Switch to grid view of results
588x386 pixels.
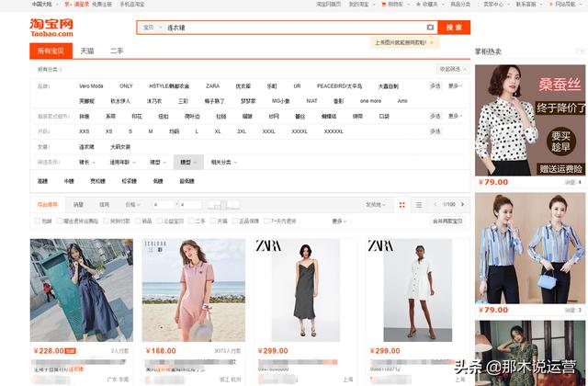click(402, 205)
